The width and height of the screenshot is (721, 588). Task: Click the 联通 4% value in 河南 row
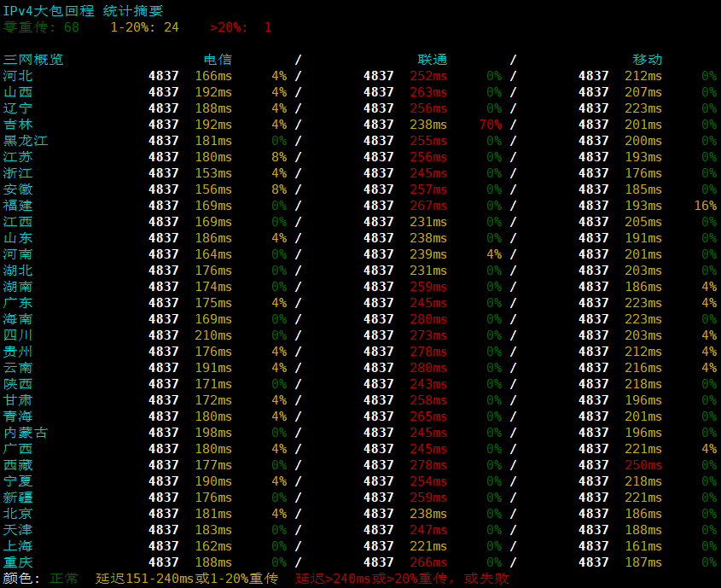[x=494, y=254]
